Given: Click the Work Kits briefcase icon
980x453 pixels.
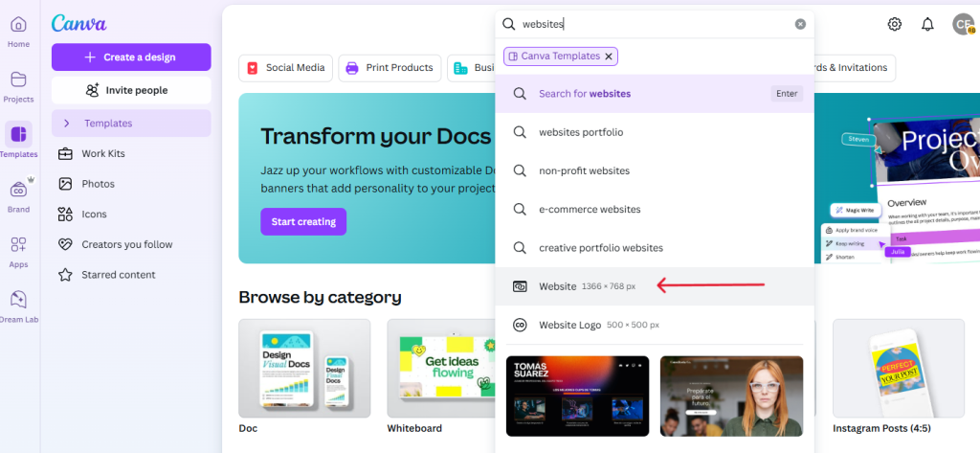Looking at the screenshot, I should coord(65,154).
